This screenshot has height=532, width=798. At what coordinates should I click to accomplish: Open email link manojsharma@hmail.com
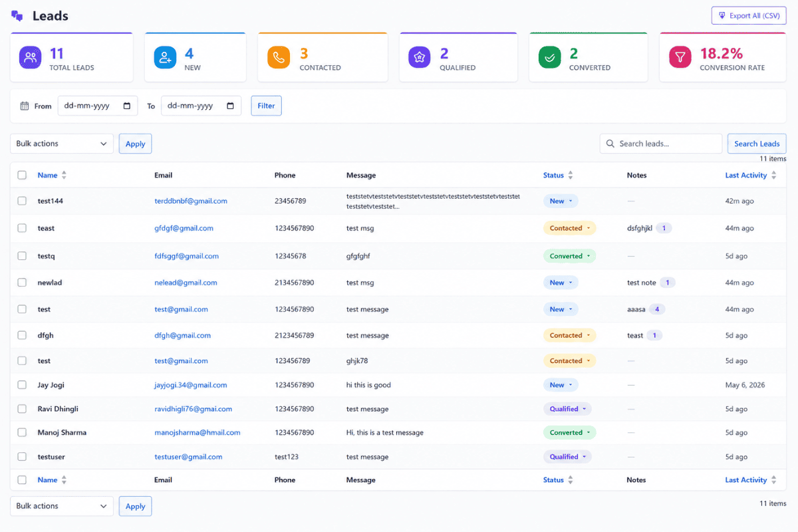198,433
